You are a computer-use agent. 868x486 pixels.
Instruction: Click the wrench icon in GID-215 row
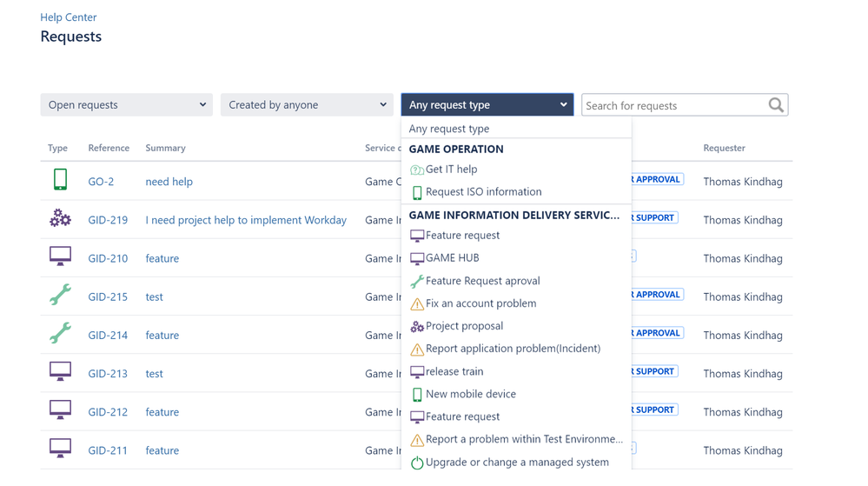(60, 294)
